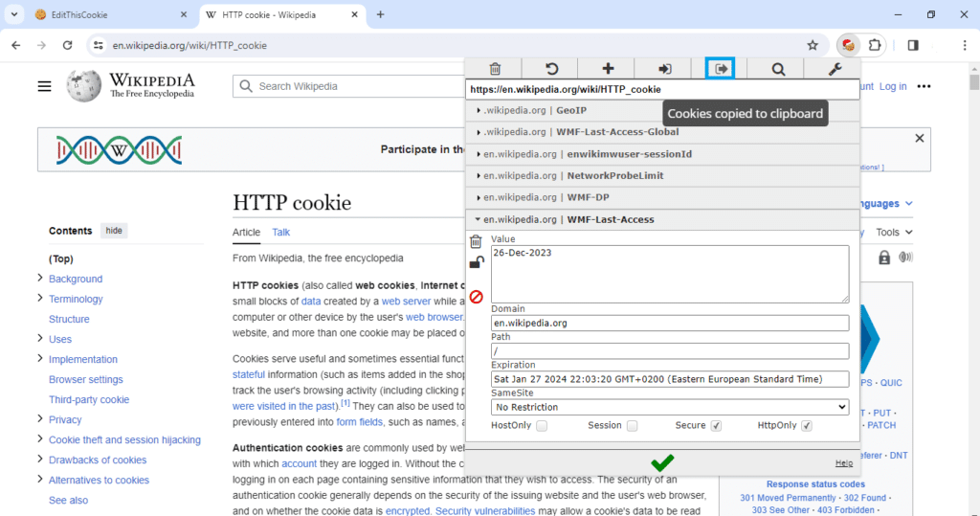
Task: Toggle the HostOnly checkbox
Action: click(542, 426)
